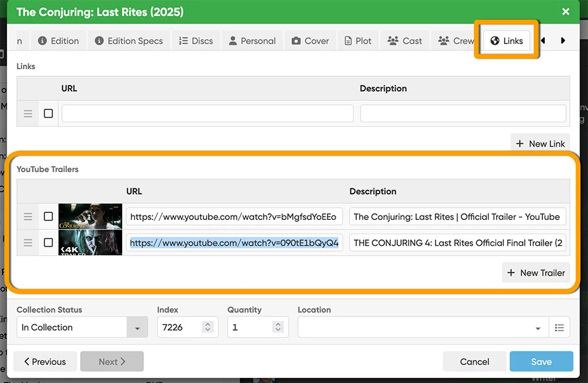Switch to the Edition Specs tab
Image resolution: width=588 pixels, height=383 pixels.
pos(129,41)
